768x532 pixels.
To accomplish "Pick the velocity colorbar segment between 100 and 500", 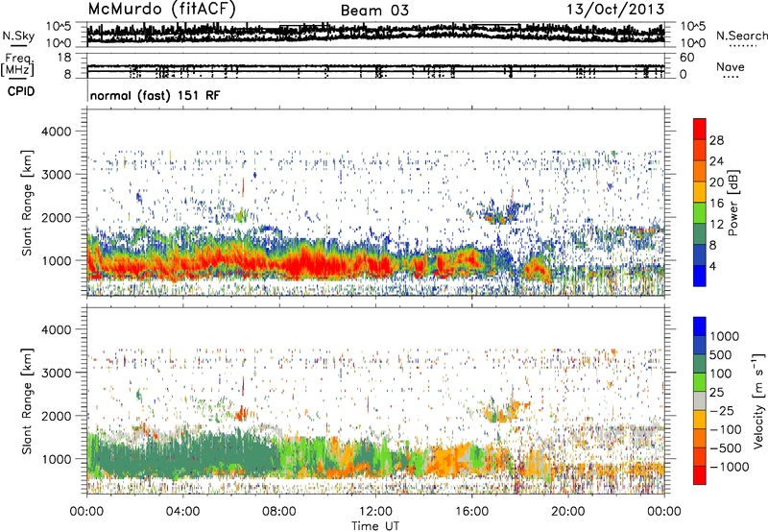I will click(x=700, y=363).
